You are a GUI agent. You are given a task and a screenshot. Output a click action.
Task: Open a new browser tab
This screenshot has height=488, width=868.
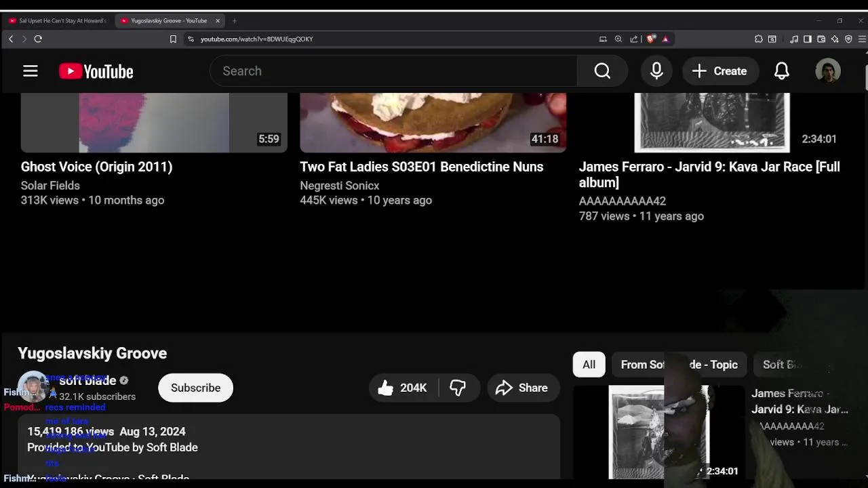(235, 21)
